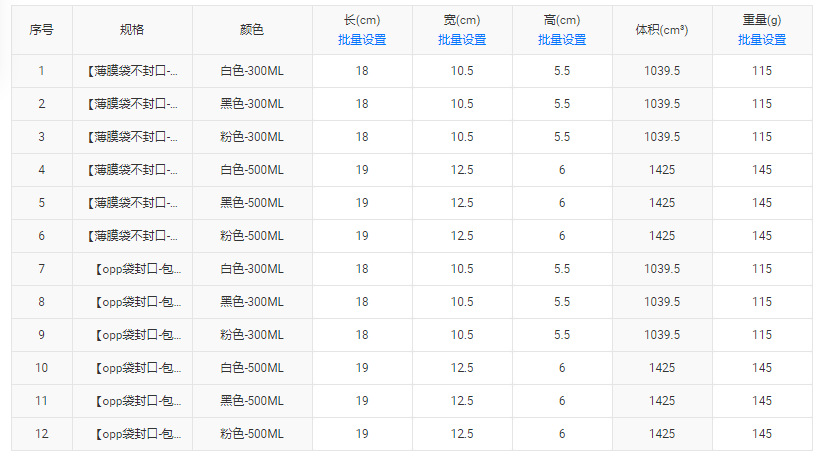This screenshot has width=829, height=456.
Task: Click the width value in row 1
Action: (x=462, y=71)
